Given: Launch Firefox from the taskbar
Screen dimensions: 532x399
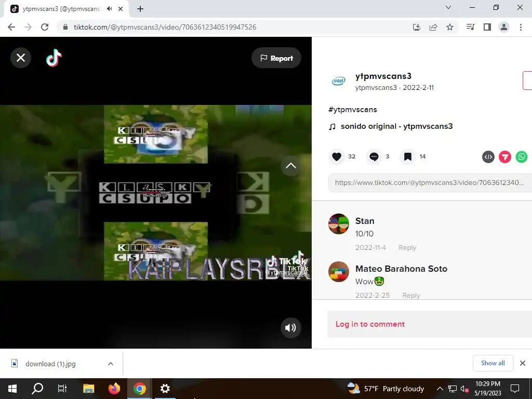Looking at the screenshot, I should 114,389.
